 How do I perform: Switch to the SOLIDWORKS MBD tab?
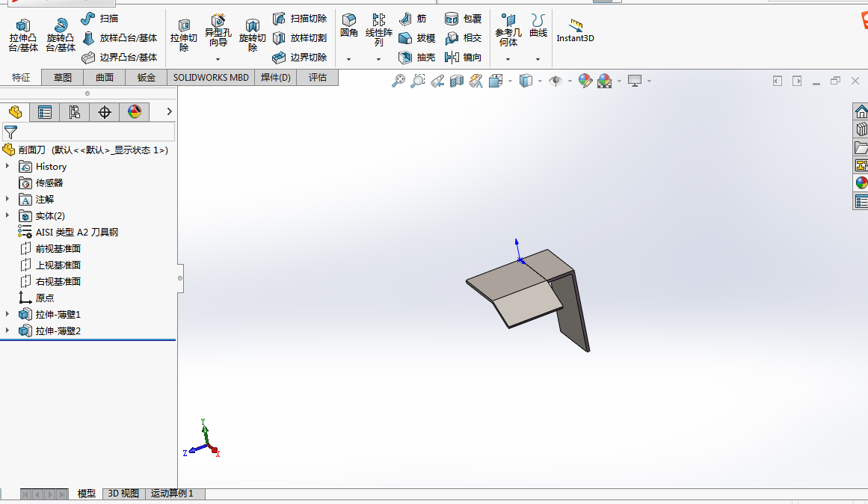tap(211, 78)
